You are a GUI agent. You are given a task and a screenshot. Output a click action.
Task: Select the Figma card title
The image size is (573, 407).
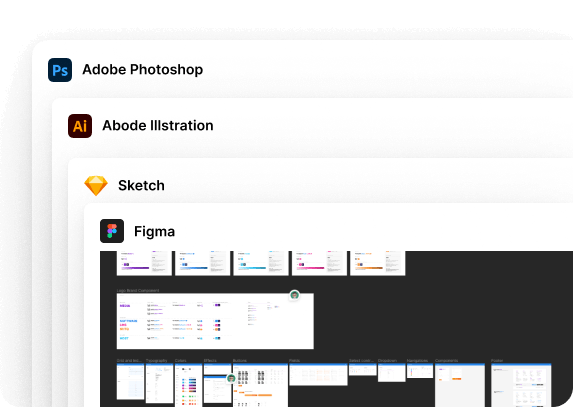click(x=155, y=231)
